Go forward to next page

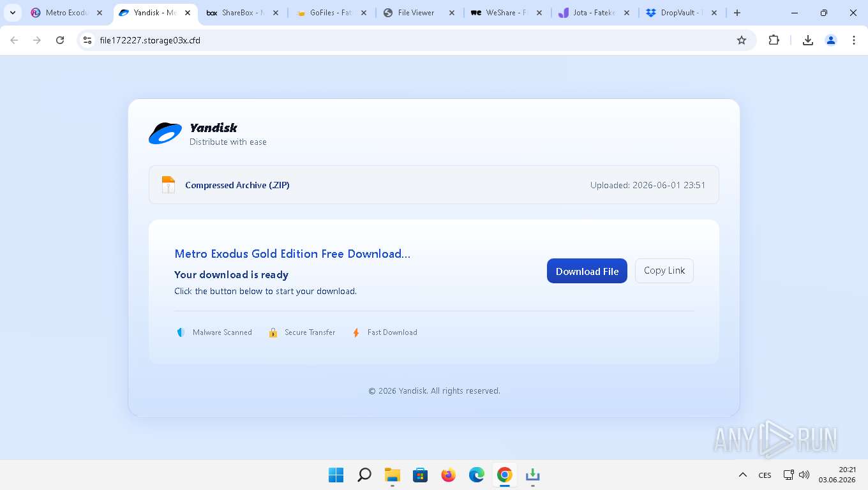point(37,40)
